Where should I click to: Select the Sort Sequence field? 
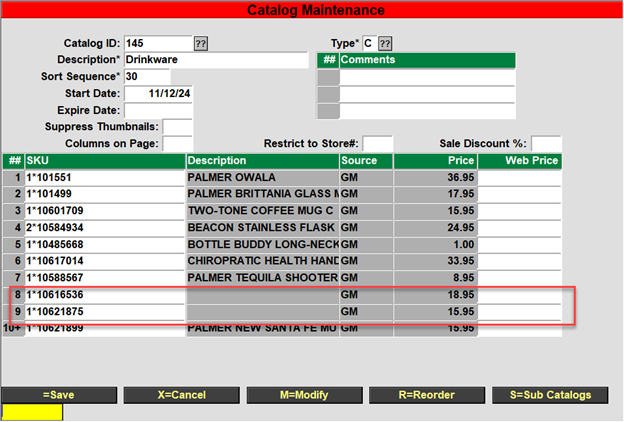[146, 77]
